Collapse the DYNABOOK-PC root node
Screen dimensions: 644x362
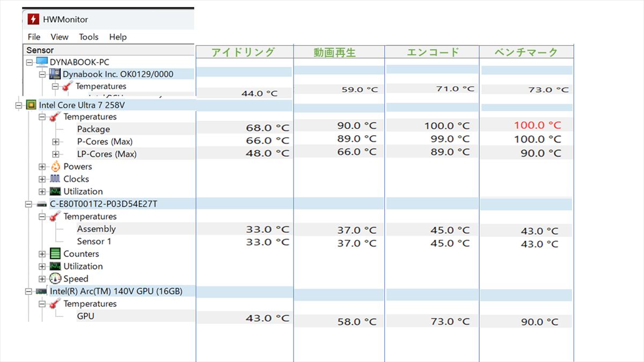pos(29,62)
